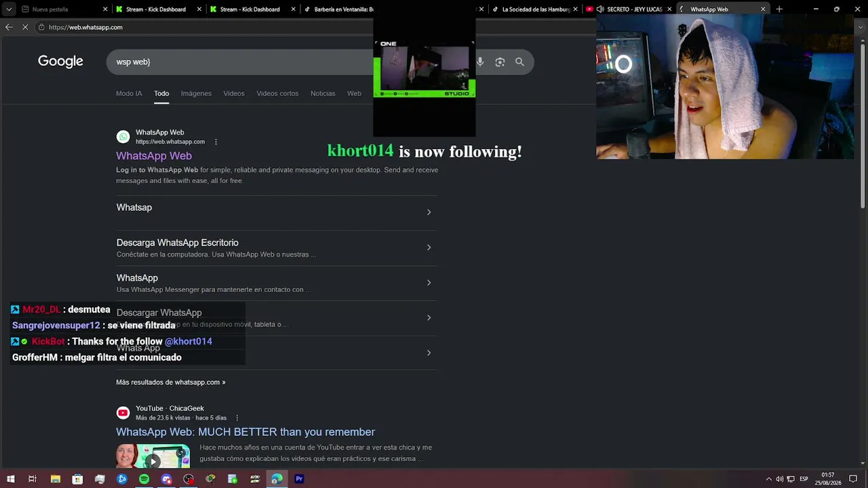Image resolution: width=868 pixels, height=488 pixels.
Task: Close the Nueva pestaña tab
Action: click(106, 9)
